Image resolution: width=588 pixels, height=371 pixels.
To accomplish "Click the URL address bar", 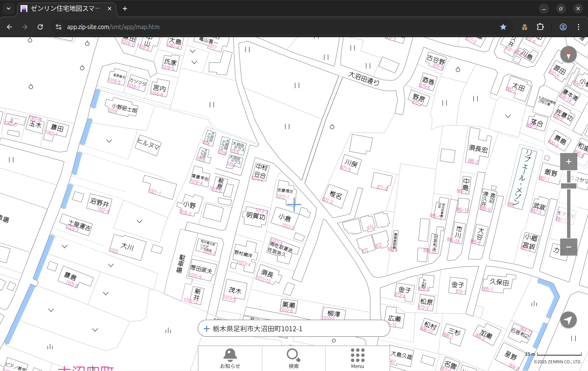I will (274, 27).
